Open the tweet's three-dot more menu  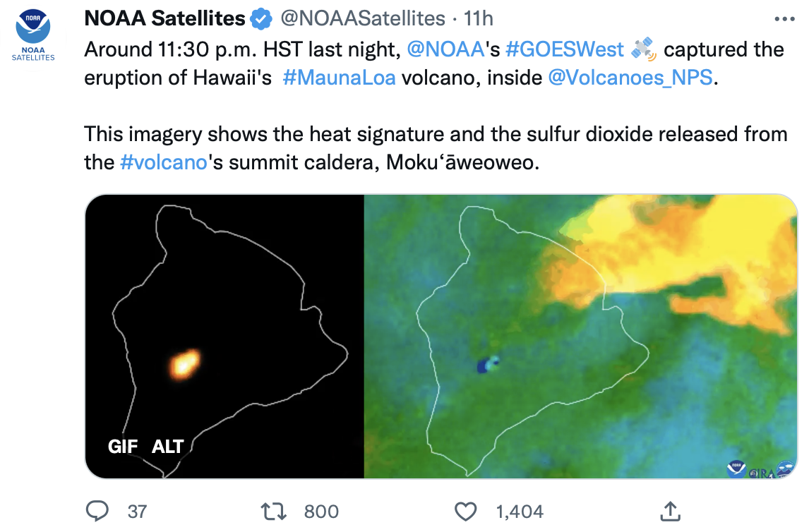coord(784,19)
